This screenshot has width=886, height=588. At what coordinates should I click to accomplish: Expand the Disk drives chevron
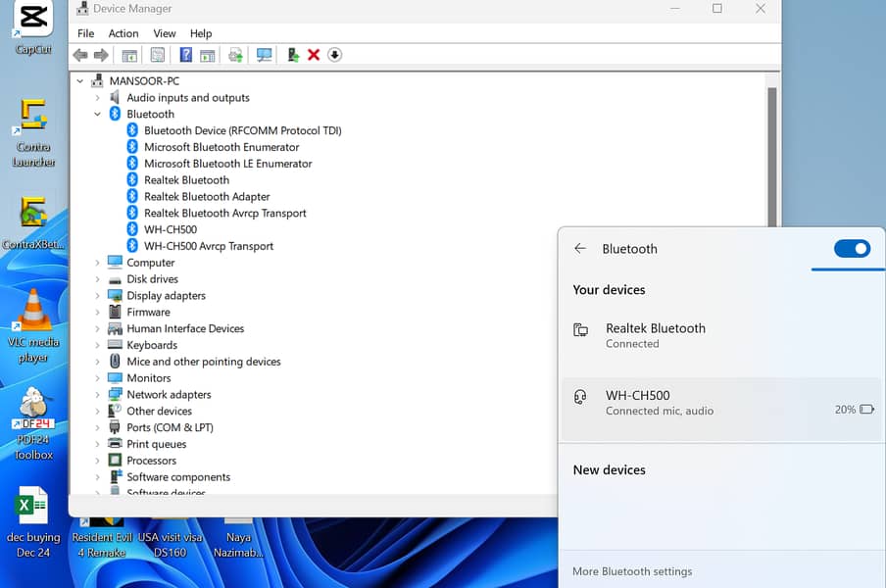(97, 279)
